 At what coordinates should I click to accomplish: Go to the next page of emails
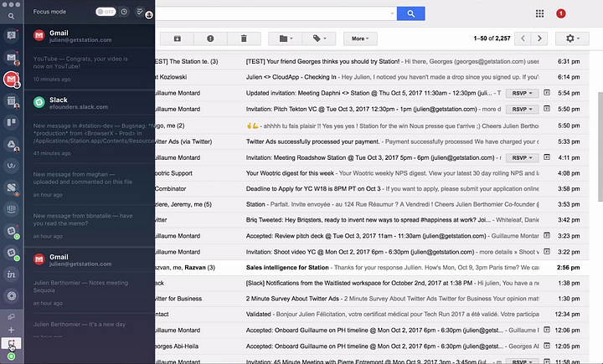pos(541,38)
